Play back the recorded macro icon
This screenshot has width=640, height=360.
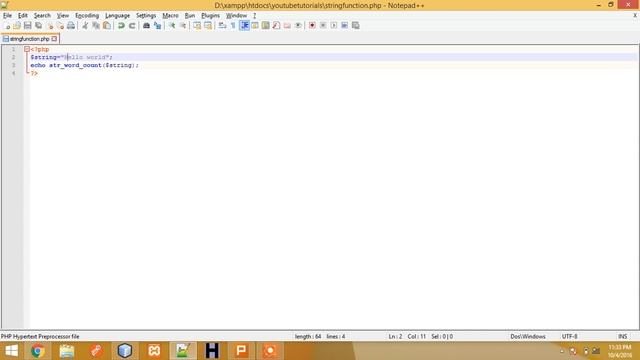[x=334, y=25]
